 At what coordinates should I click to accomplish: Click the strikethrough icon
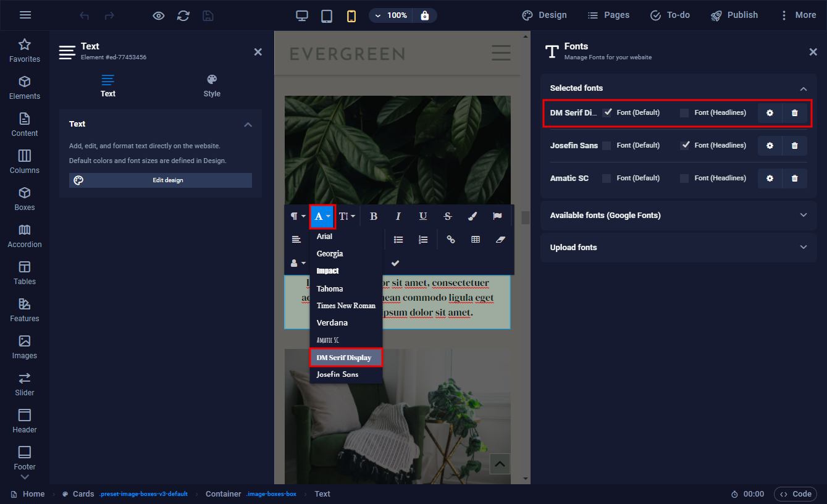coord(448,216)
